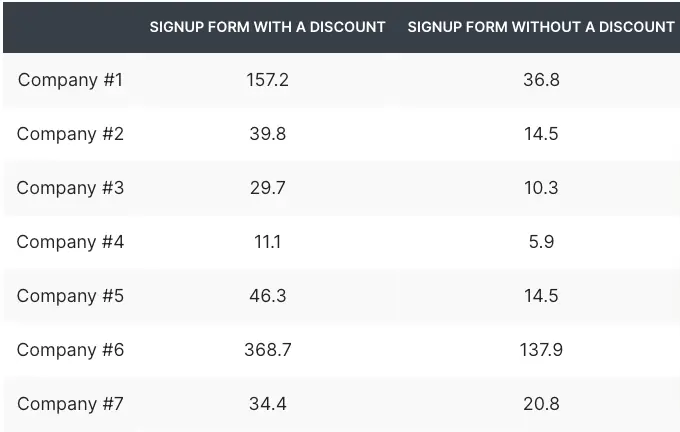Screen dimensions: 680x432
Task: Click the 11.1 value cell
Action: 267,242
